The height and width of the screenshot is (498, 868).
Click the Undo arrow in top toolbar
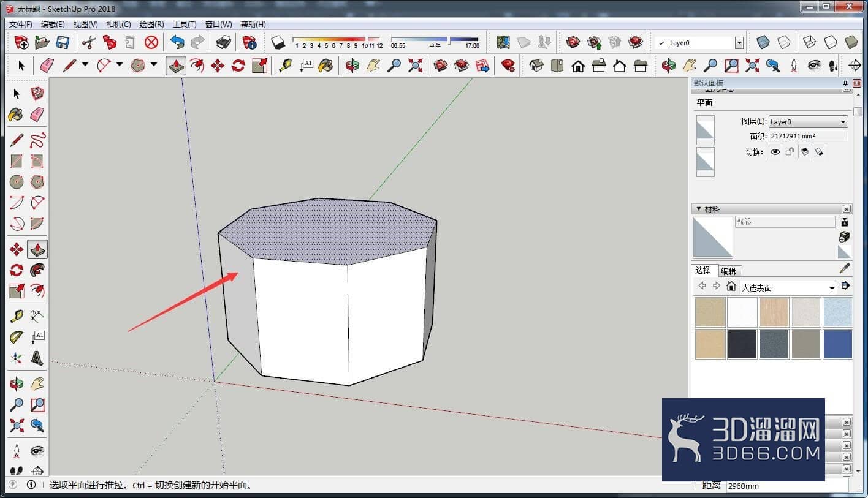(177, 42)
